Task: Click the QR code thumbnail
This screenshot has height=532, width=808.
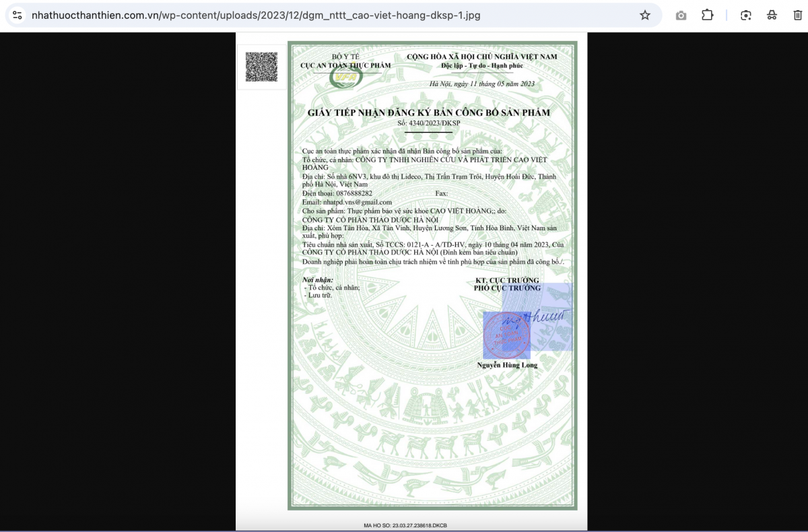Action: 261,67
